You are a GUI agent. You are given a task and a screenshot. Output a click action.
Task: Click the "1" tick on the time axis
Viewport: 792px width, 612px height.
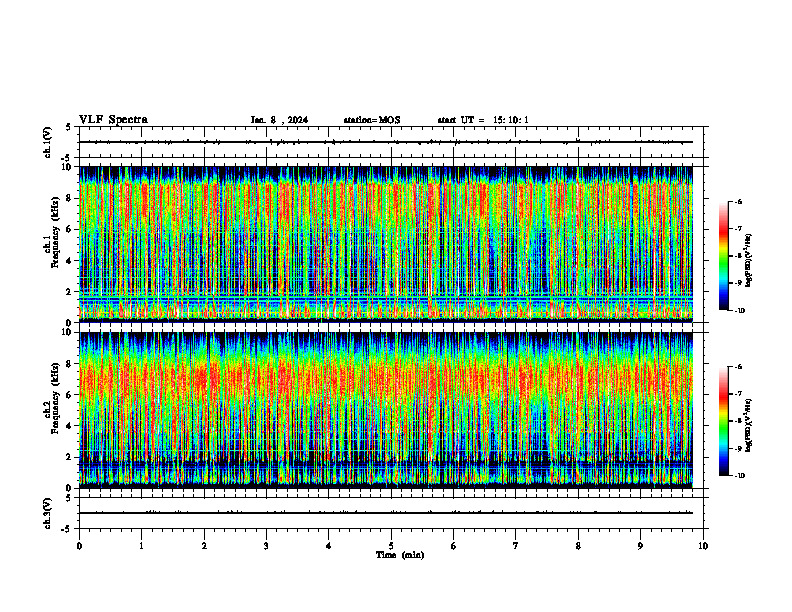click(141, 546)
